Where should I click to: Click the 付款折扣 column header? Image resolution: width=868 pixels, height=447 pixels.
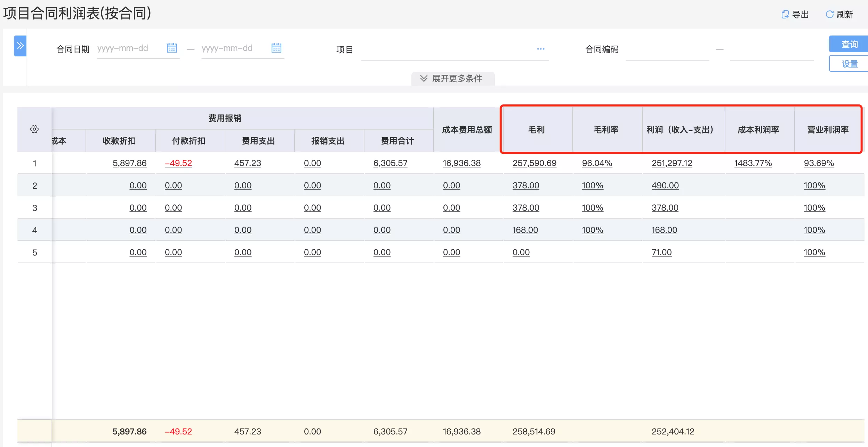click(190, 141)
